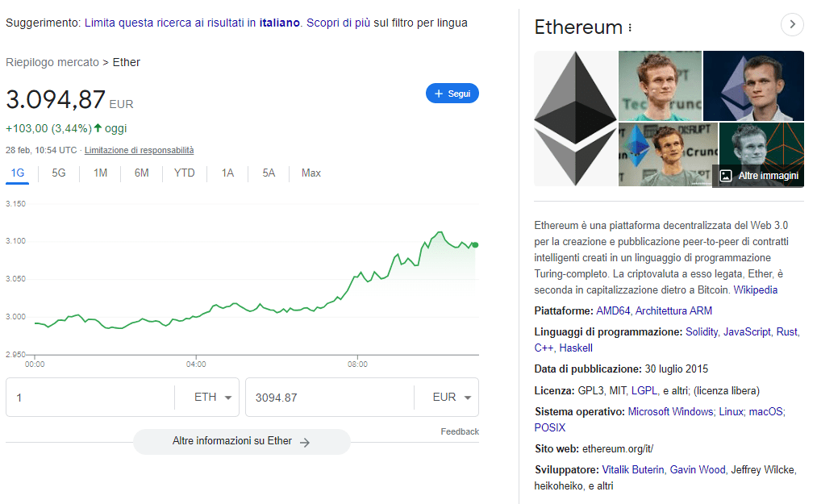Show the YTD chart range
Viewport: 817px width, 504px height.
[x=184, y=173]
